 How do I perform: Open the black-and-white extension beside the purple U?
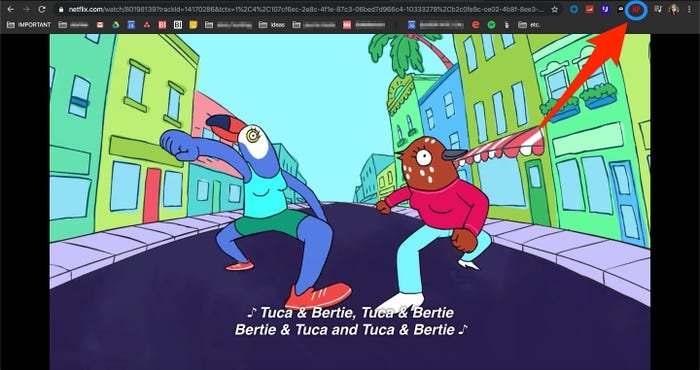click(x=620, y=9)
